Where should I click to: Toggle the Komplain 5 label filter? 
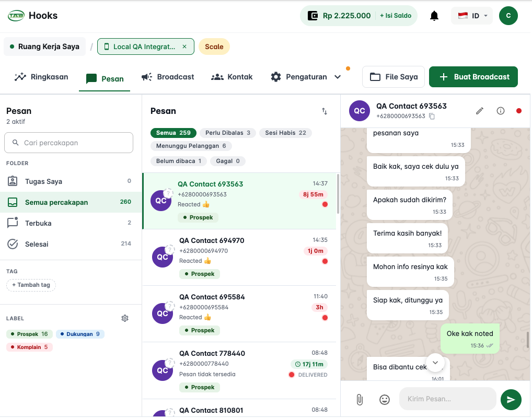pyautogui.click(x=29, y=347)
